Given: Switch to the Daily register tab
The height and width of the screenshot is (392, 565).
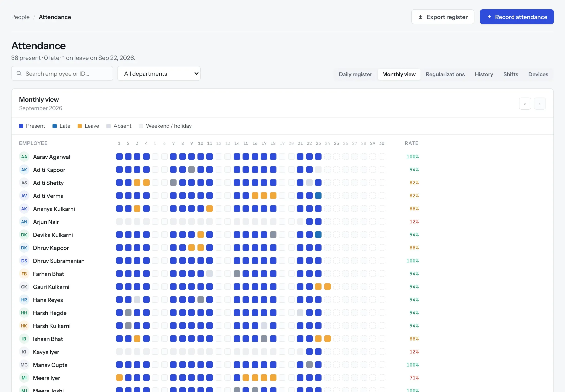Looking at the screenshot, I should click(355, 74).
